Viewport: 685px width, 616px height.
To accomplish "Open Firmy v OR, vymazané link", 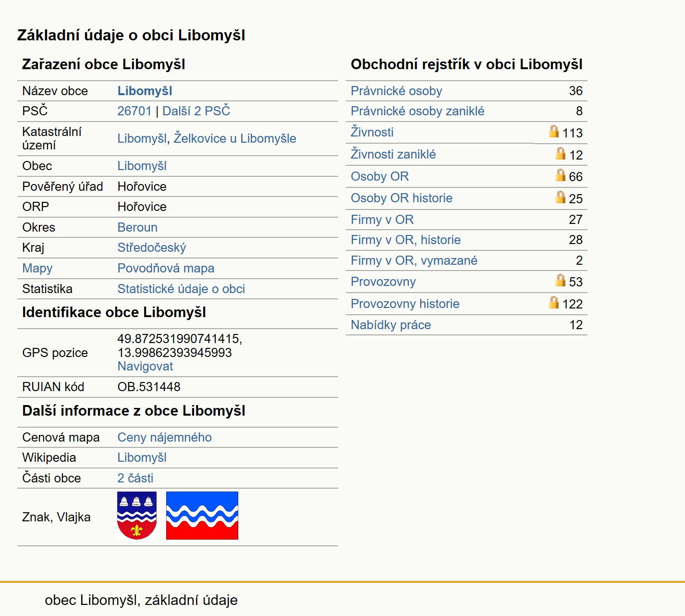I will tap(414, 260).
